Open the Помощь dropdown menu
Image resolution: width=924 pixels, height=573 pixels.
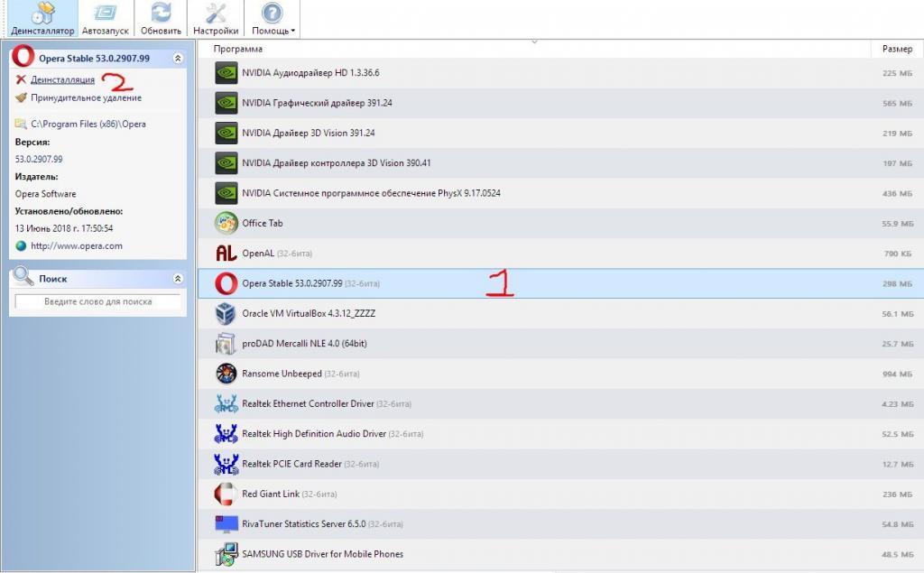pos(273,18)
